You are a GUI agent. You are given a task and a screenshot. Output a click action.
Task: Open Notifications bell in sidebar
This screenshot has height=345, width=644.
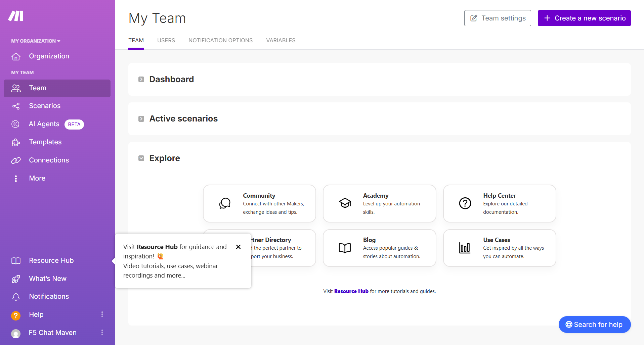tap(16, 297)
